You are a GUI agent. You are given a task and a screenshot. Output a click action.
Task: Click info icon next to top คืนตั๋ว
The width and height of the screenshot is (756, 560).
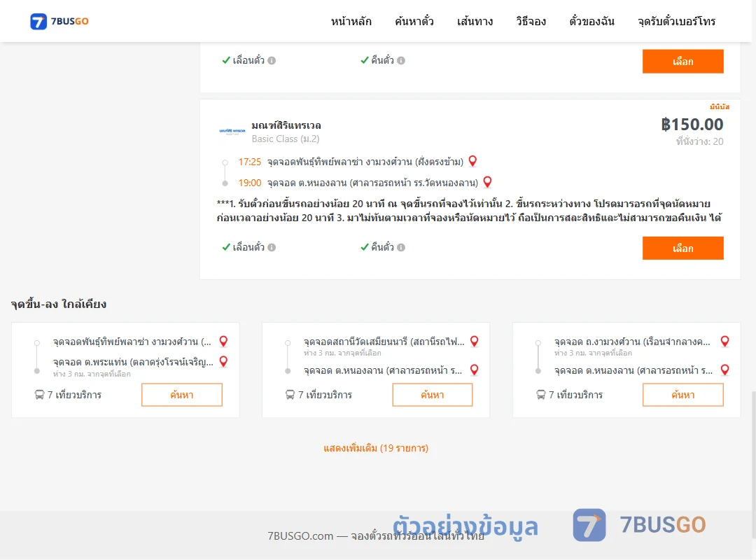point(401,60)
